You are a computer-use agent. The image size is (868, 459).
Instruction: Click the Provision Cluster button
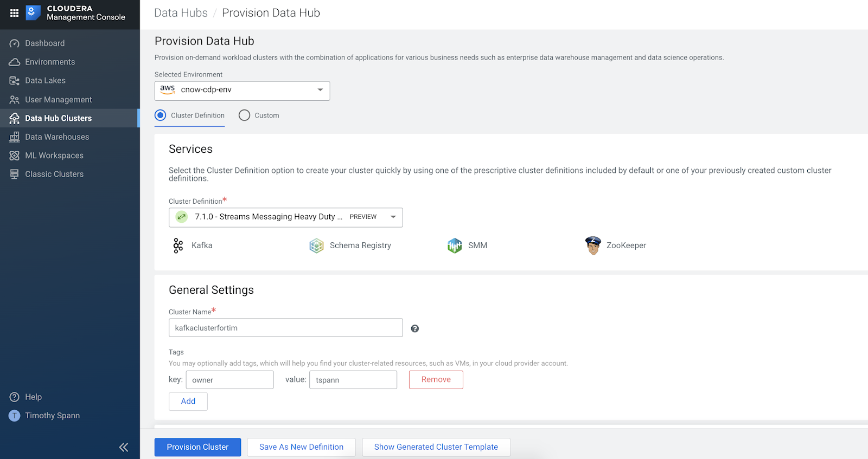click(197, 447)
